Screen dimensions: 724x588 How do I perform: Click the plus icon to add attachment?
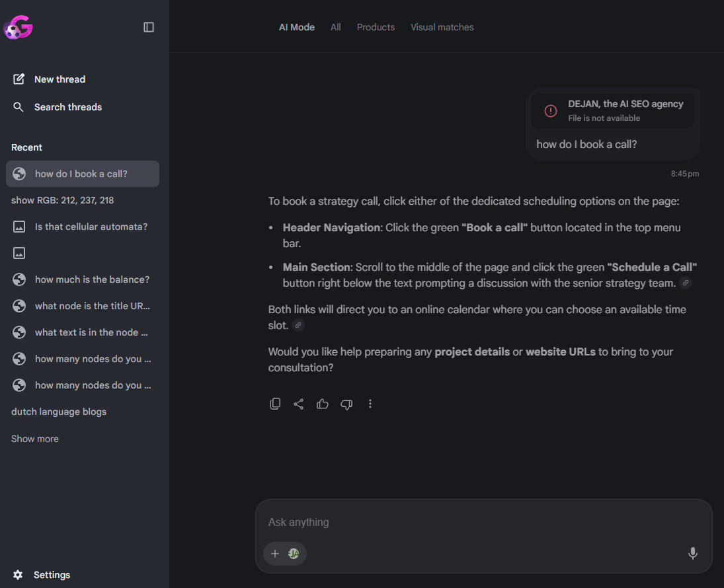coord(275,554)
